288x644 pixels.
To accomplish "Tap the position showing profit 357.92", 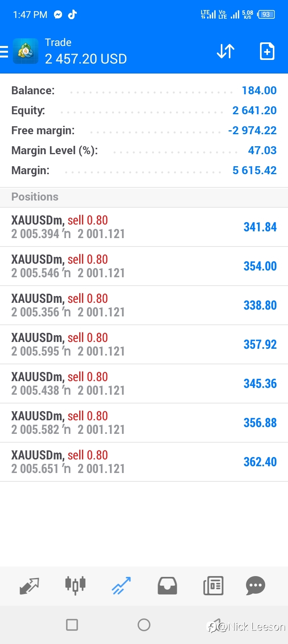I will click(x=144, y=344).
